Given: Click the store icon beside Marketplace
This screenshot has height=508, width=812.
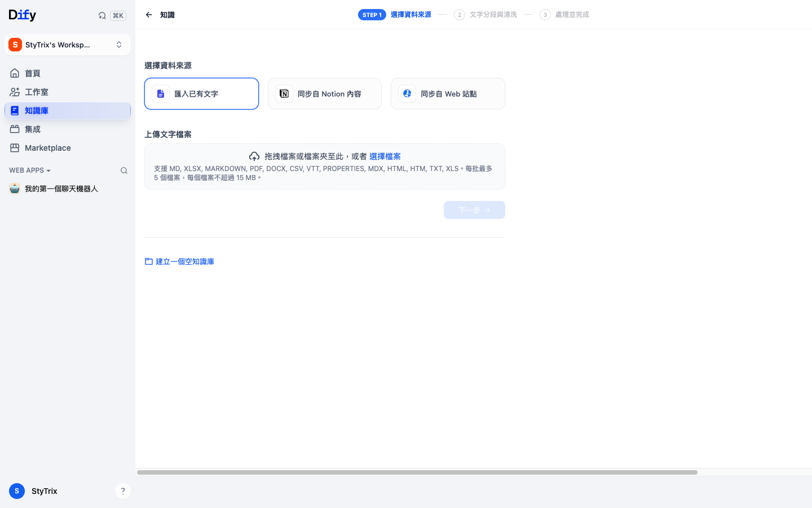Looking at the screenshot, I should (x=15, y=148).
